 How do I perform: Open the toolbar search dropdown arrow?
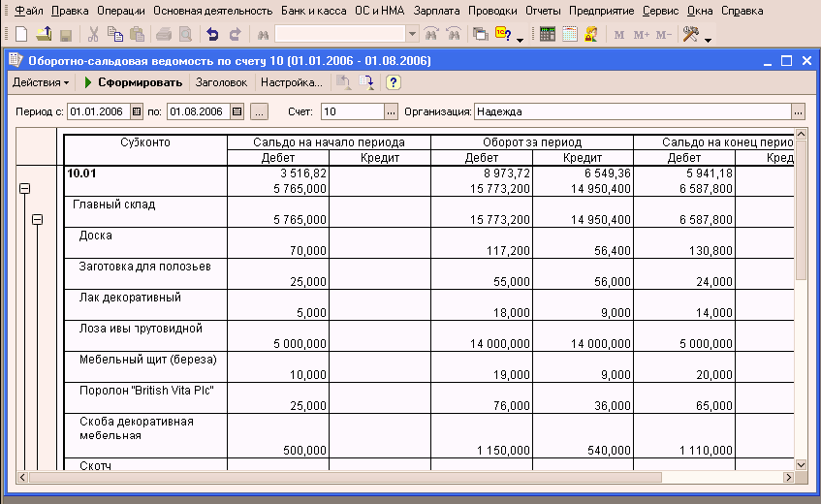click(x=414, y=35)
